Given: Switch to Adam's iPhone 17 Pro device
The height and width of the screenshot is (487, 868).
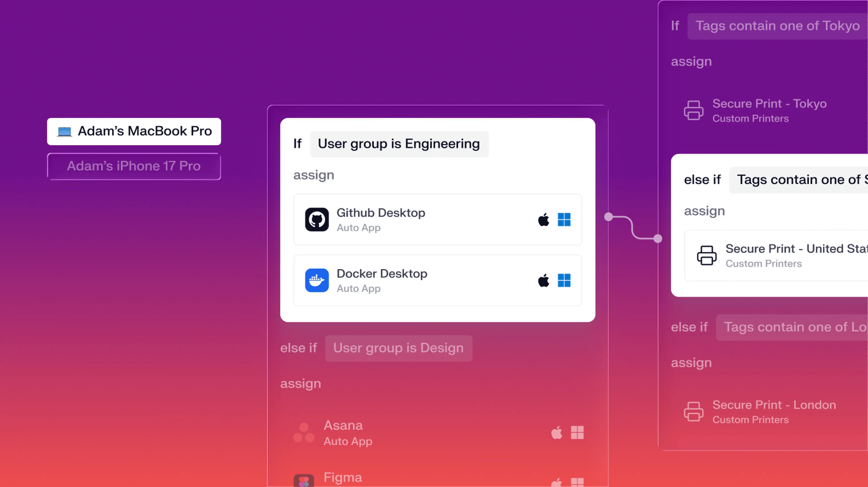Looking at the screenshot, I should [x=134, y=166].
